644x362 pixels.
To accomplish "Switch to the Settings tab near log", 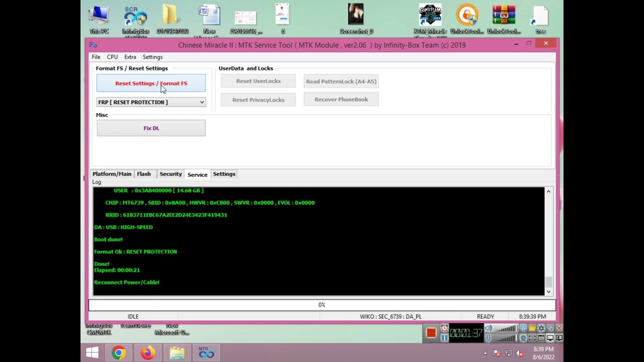I will [224, 174].
